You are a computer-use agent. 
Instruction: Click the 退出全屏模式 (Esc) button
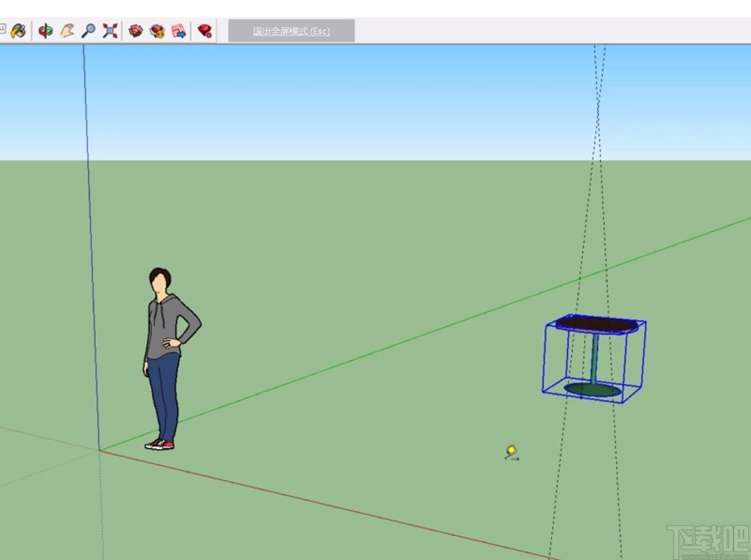[291, 31]
